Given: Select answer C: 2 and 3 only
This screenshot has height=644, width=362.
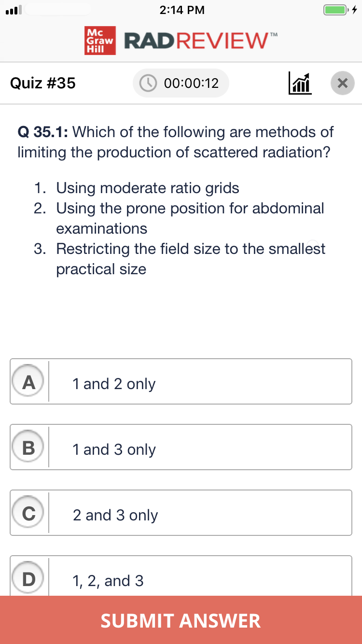Looking at the screenshot, I should 181,513.
